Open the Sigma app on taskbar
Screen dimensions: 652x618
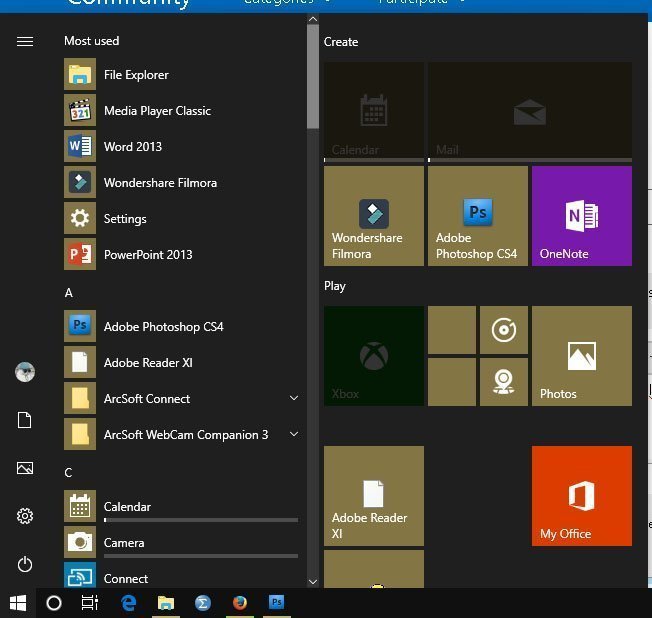(x=203, y=603)
